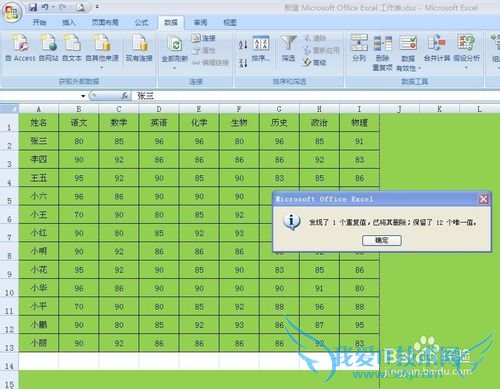Open 假设分析 what-if analysis menu
500x389 pixels.
tap(466, 51)
